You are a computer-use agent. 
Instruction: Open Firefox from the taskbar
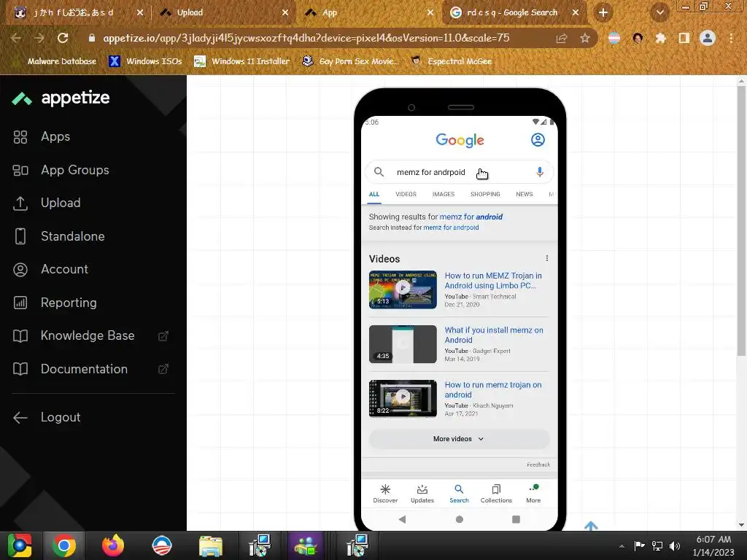coord(113,545)
